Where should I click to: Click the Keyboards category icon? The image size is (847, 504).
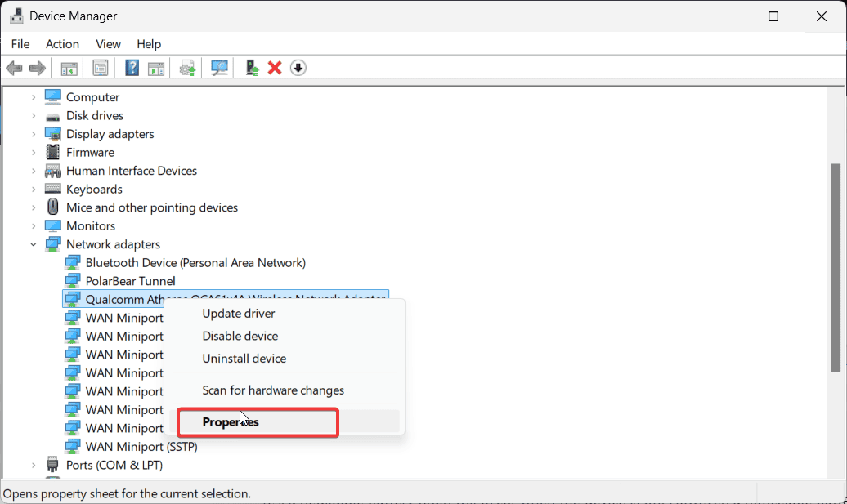(x=53, y=189)
